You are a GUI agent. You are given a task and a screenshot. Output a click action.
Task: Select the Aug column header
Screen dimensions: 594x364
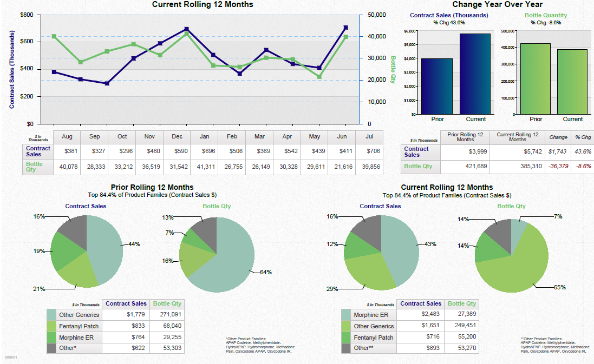click(67, 137)
